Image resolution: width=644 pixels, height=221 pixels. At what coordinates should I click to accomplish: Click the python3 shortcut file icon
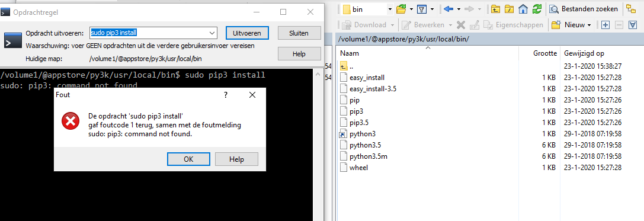coord(344,134)
